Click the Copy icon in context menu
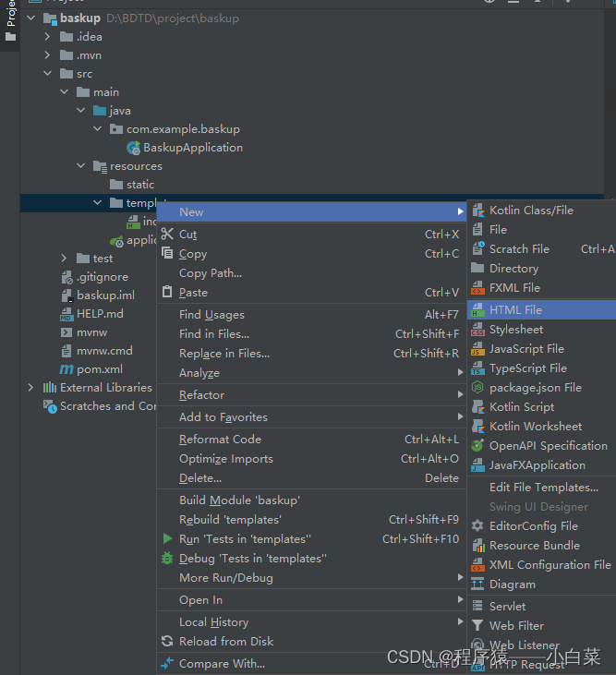This screenshot has width=616, height=675. click(167, 253)
